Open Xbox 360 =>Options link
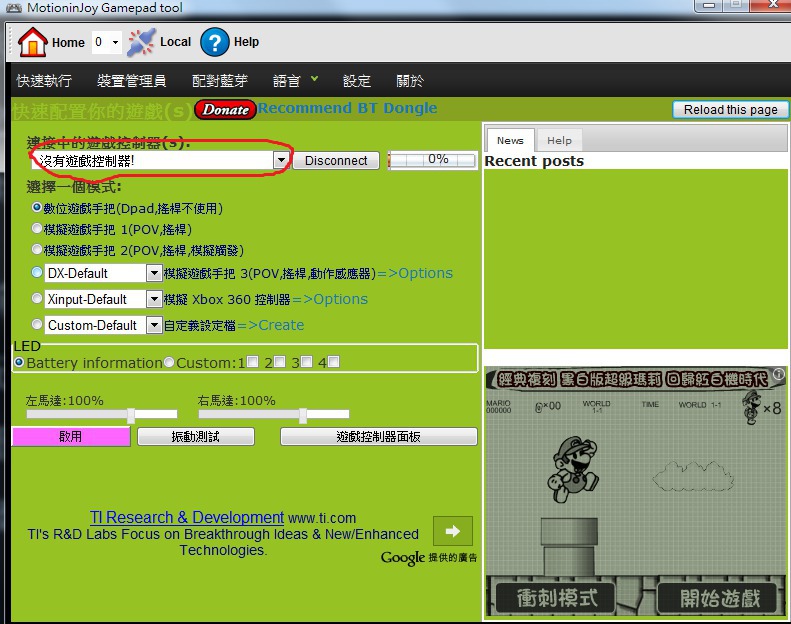The height and width of the screenshot is (624, 791). (x=330, y=299)
